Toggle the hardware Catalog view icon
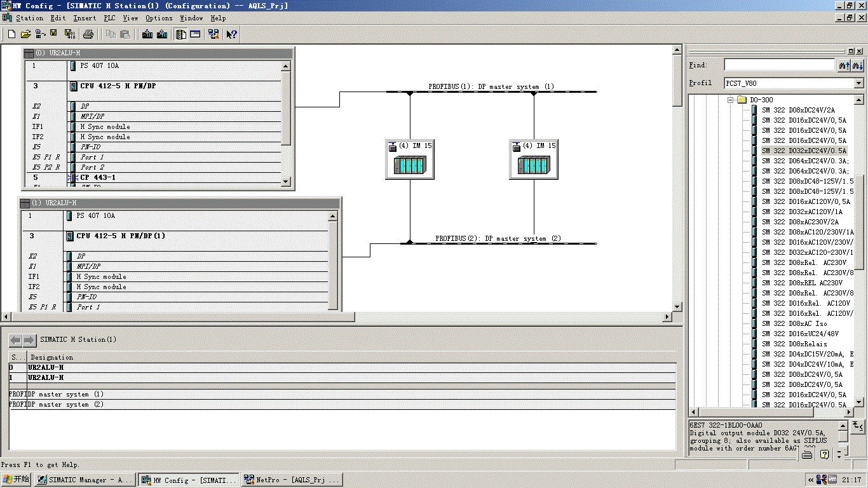This screenshot has width=868, height=488. tap(181, 34)
